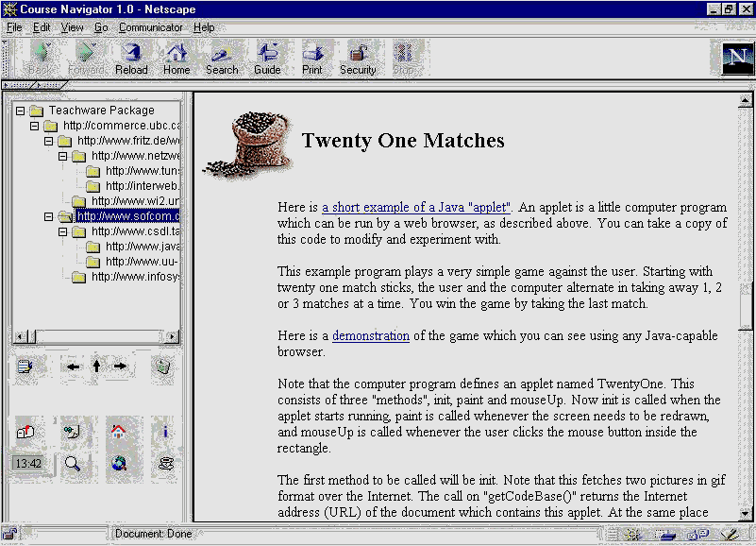
Task: Click the globe search icon
Action: click(119, 464)
